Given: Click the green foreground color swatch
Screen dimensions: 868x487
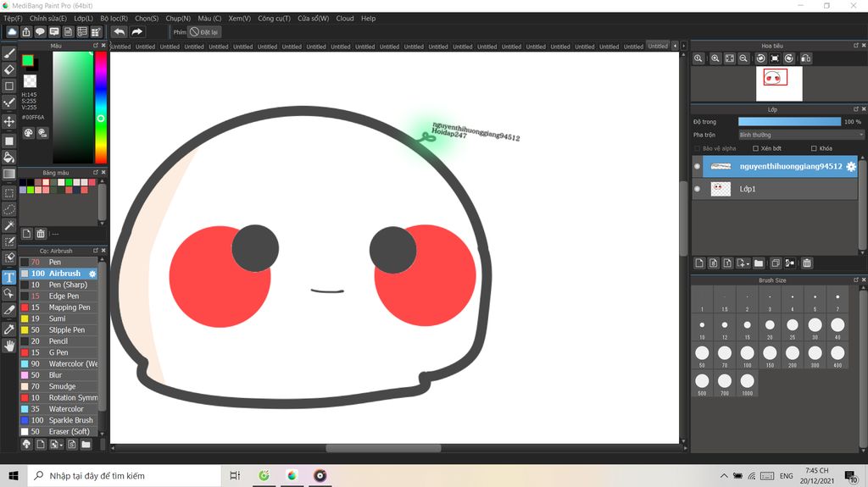Looking at the screenshot, I should [x=28, y=60].
